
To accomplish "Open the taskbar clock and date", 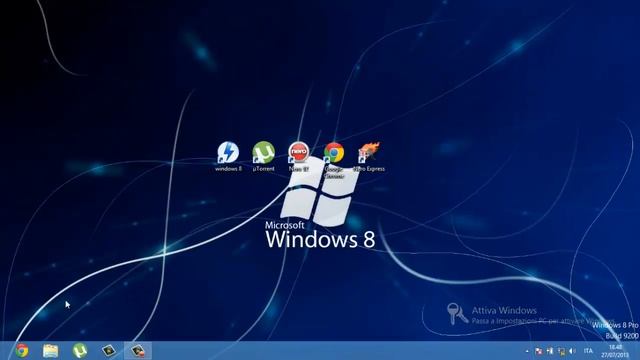I will pos(615,351).
